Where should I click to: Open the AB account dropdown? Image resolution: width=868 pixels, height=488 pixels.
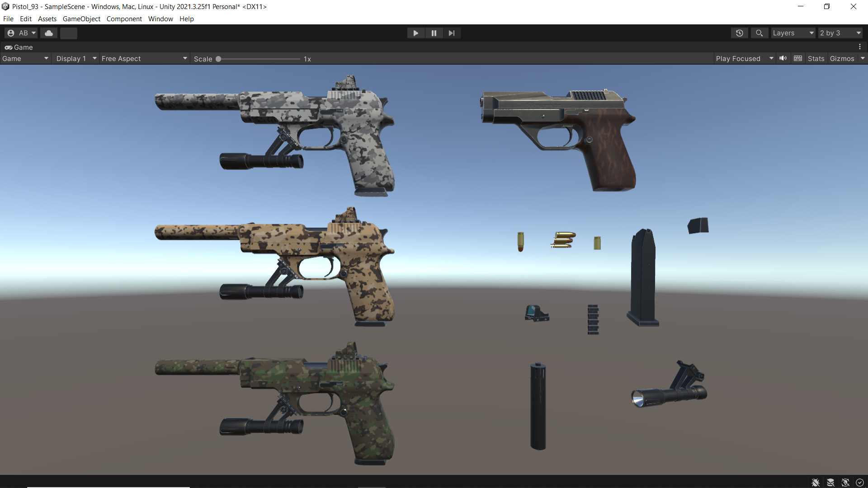pyautogui.click(x=21, y=33)
